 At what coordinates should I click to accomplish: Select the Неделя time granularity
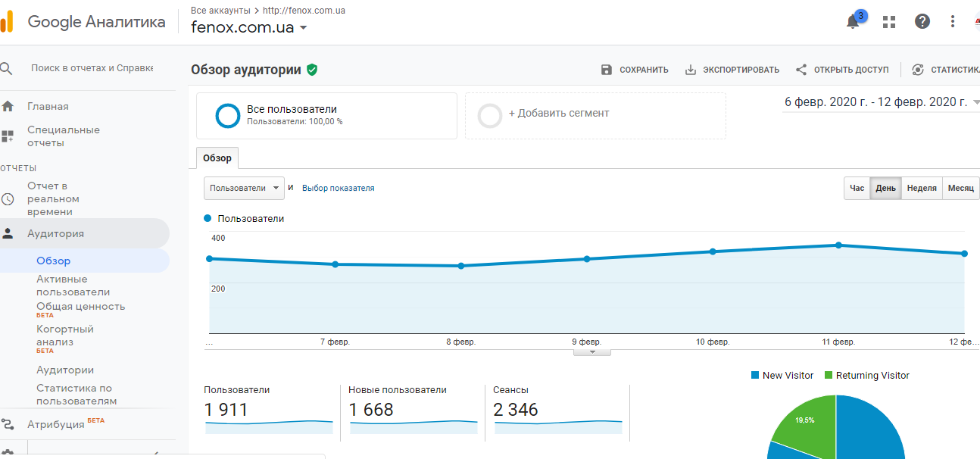click(x=922, y=188)
